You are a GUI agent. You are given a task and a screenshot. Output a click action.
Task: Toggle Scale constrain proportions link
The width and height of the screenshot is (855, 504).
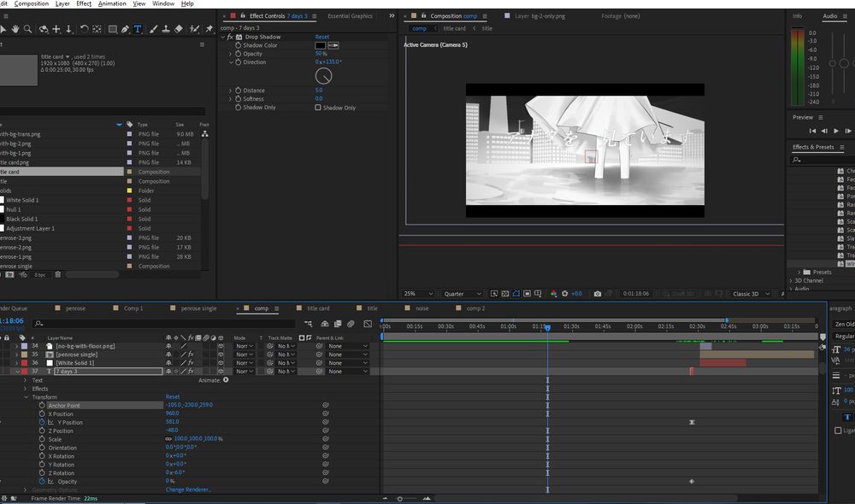pos(168,439)
